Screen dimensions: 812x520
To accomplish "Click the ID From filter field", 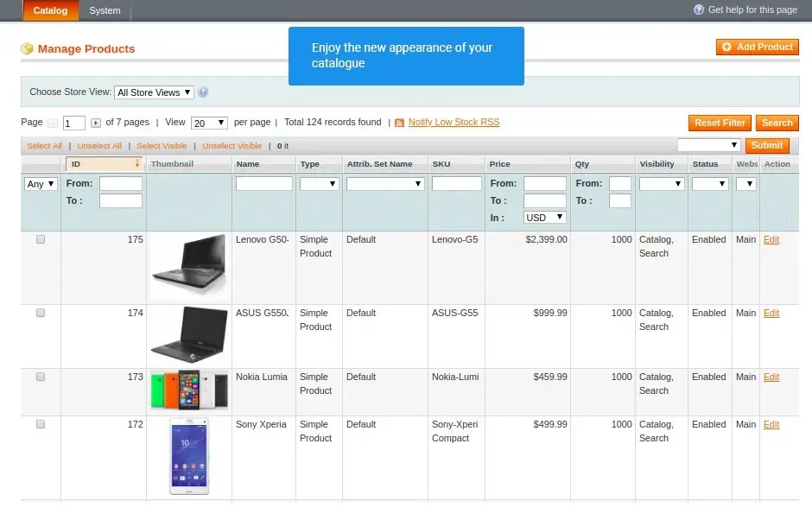I will tap(121, 183).
